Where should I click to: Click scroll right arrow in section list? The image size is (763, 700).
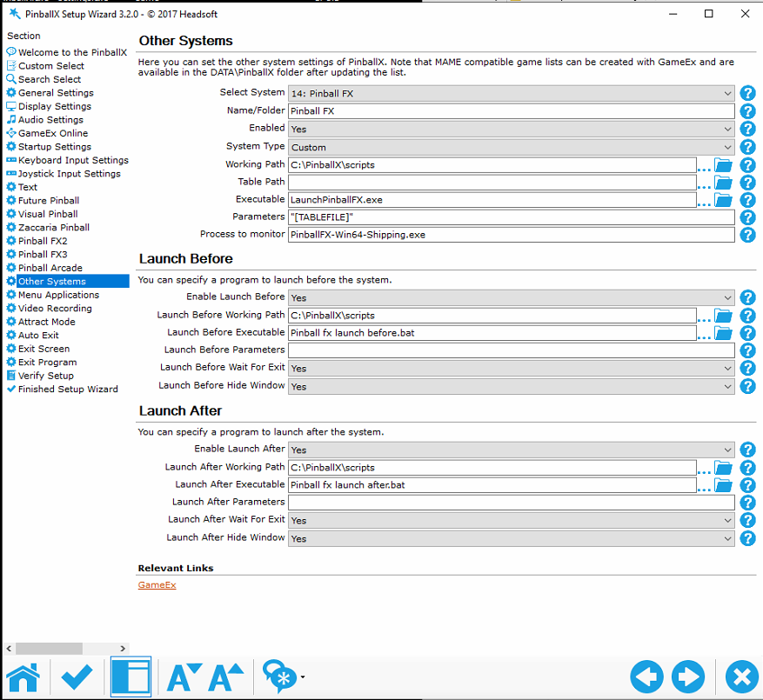coord(123,648)
